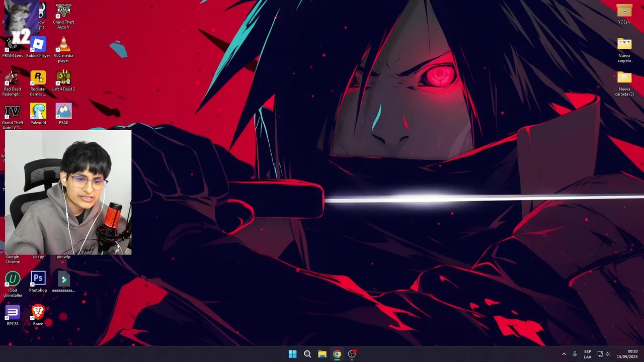Click the Google Chrome desktop label
644x362 pixels.
pyautogui.click(x=13, y=259)
